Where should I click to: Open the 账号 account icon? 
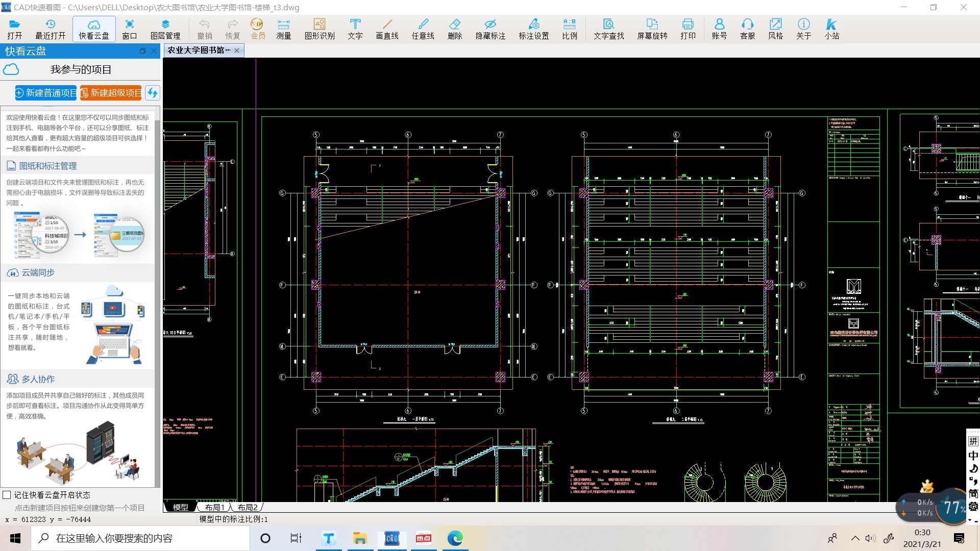click(x=720, y=29)
